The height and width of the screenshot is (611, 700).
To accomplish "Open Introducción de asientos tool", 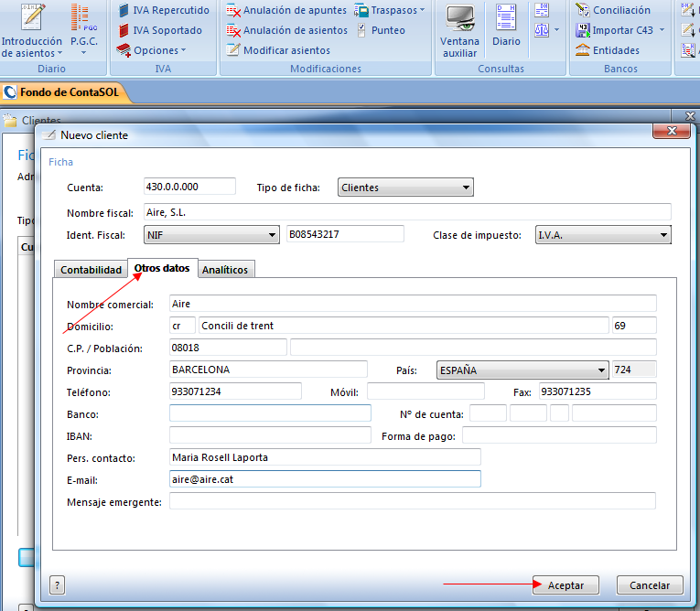I will coord(32,30).
